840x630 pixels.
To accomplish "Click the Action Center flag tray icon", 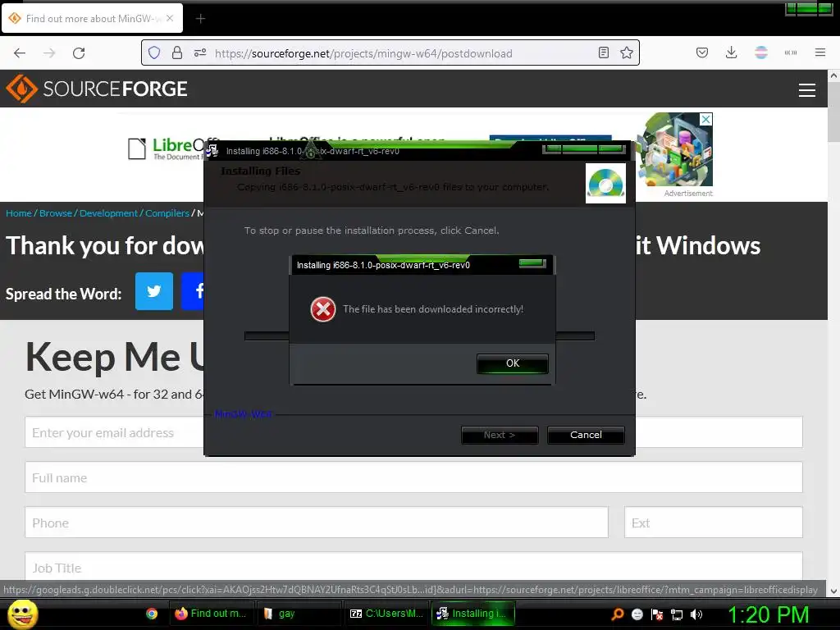I will tap(657, 614).
